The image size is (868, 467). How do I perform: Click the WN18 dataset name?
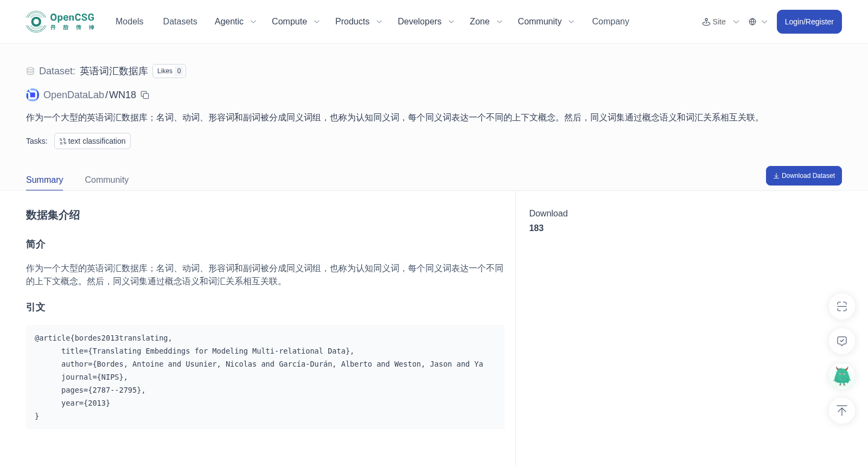[x=123, y=95]
